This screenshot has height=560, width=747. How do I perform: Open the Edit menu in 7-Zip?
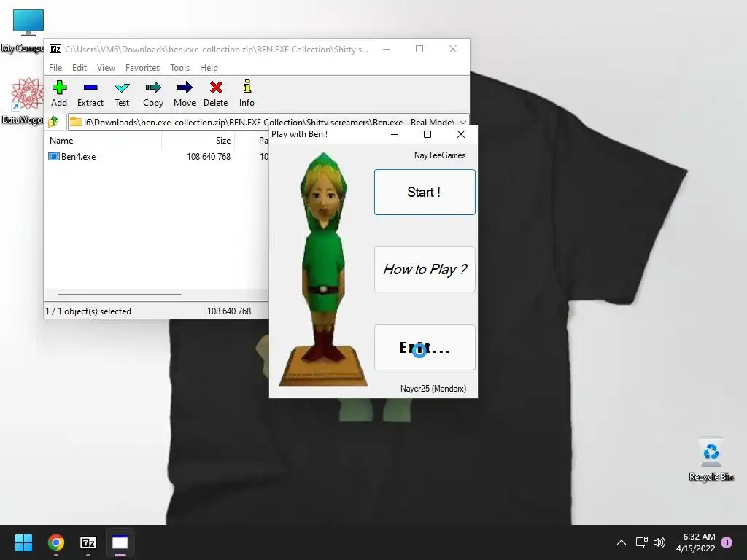pos(79,68)
